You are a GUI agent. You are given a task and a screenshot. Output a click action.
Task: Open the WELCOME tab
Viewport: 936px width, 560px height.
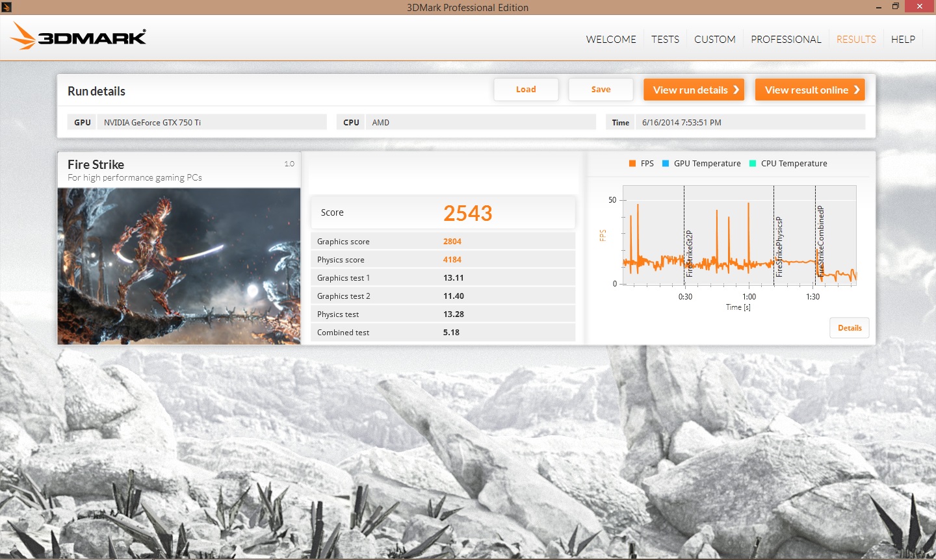611,39
